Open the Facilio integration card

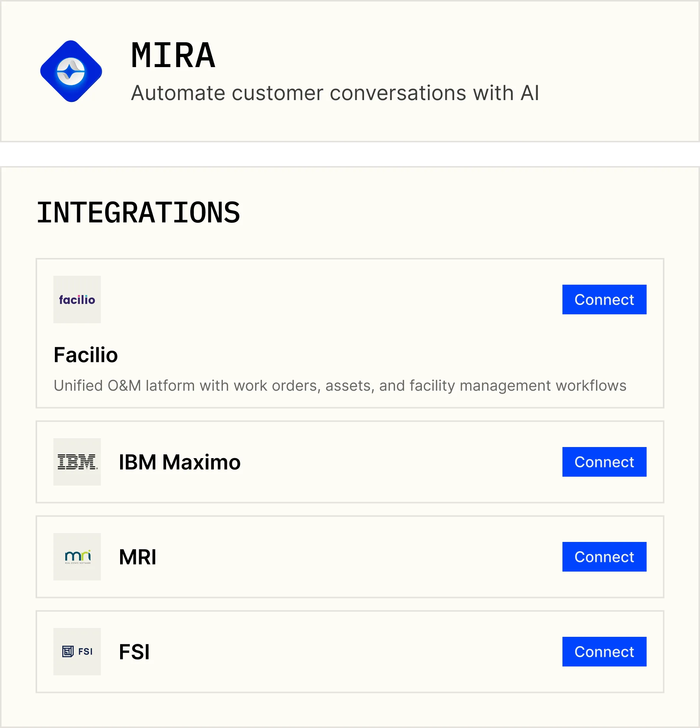[350, 334]
